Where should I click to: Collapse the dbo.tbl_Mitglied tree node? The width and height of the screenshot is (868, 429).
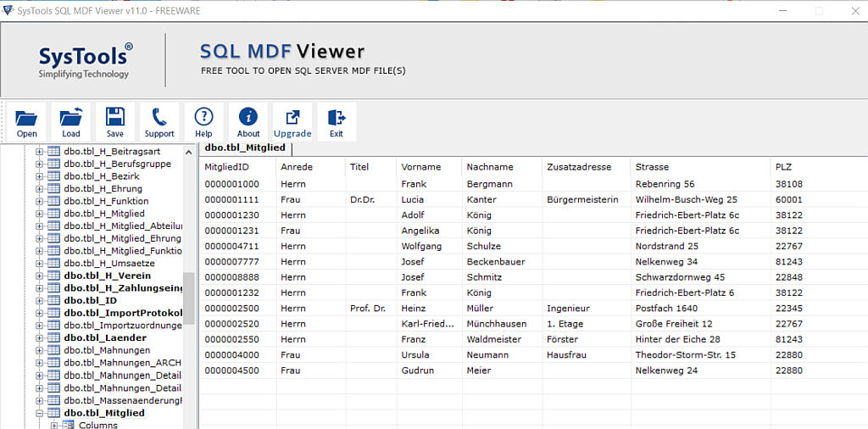pyautogui.click(x=39, y=413)
